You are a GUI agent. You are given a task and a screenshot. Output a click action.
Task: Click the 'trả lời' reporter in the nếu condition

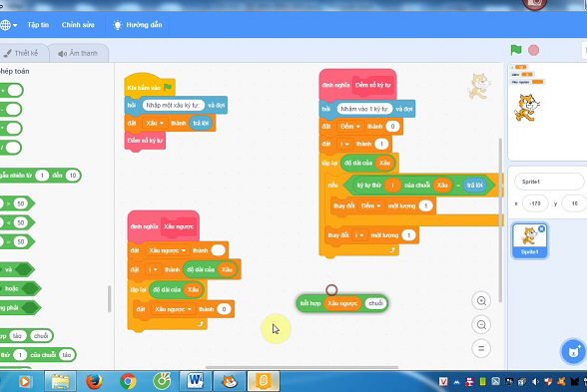[475, 186]
